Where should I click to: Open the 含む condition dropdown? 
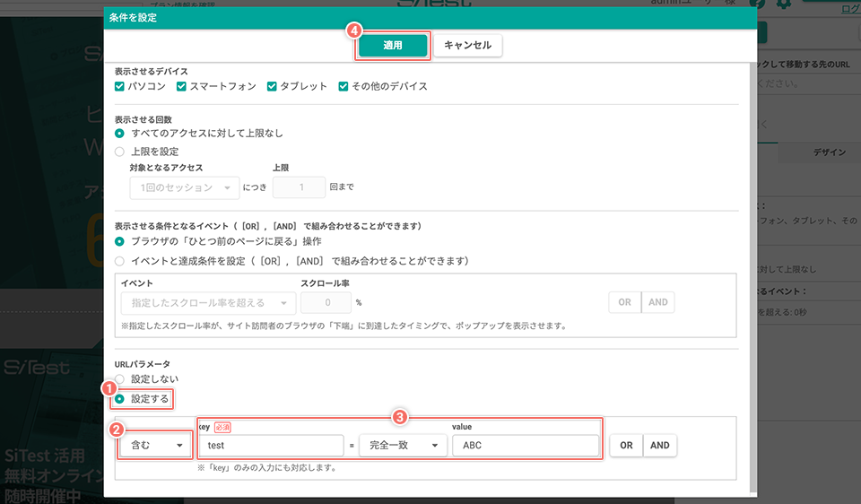155,445
